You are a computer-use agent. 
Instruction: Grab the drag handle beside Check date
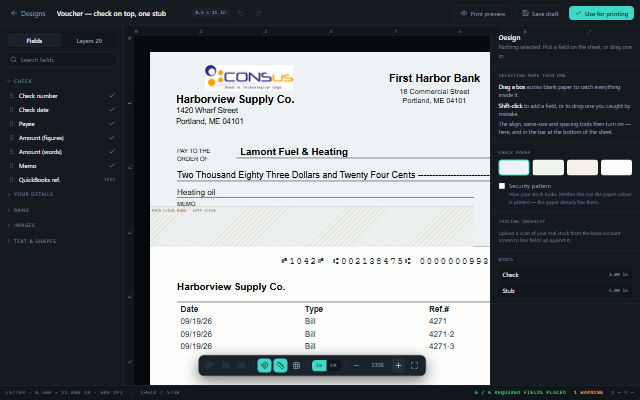tap(11, 110)
